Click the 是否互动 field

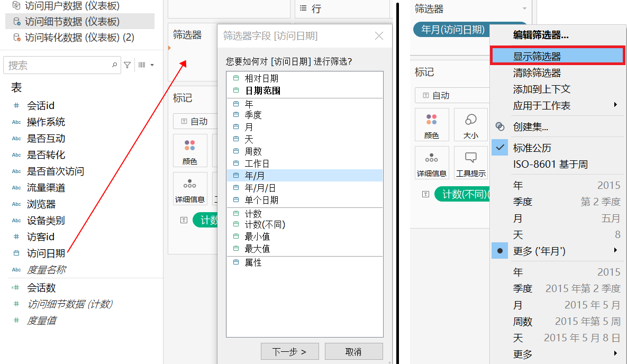tap(46, 139)
